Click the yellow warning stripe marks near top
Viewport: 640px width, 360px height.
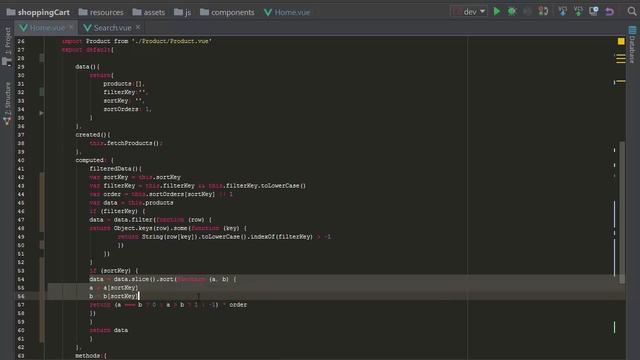click(x=620, y=59)
